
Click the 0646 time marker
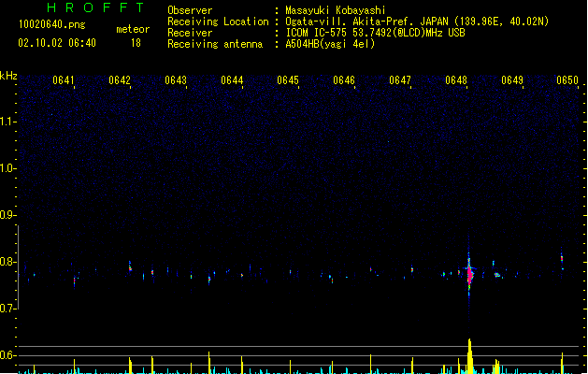pyautogui.click(x=344, y=80)
